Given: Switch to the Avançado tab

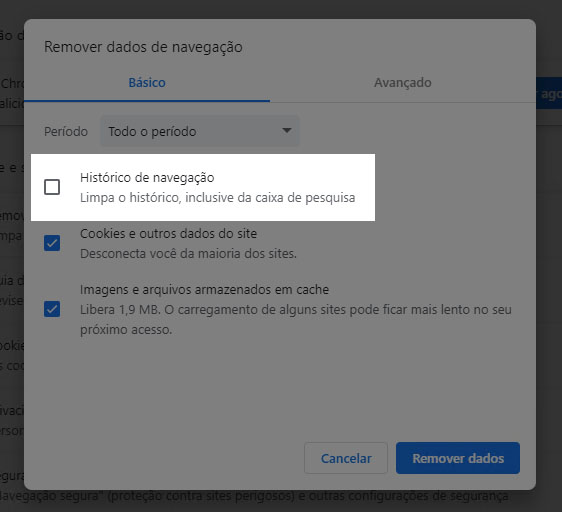Looking at the screenshot, I should pyautogui.click(x=403, y=83).
